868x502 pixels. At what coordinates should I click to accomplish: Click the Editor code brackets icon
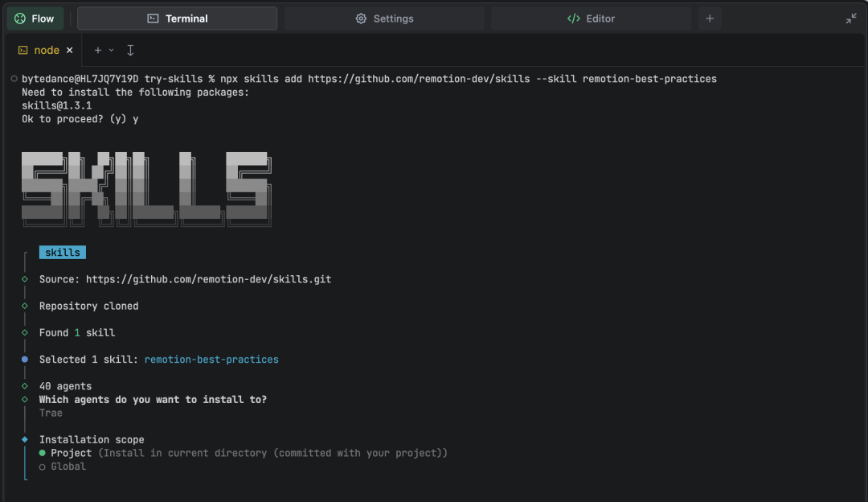(x=574, y=19)
